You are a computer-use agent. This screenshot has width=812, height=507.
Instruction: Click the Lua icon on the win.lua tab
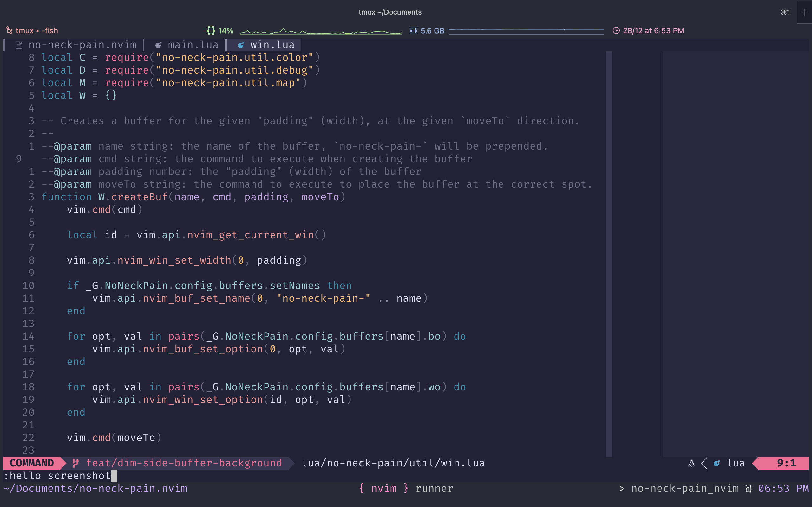coord(242,45)
